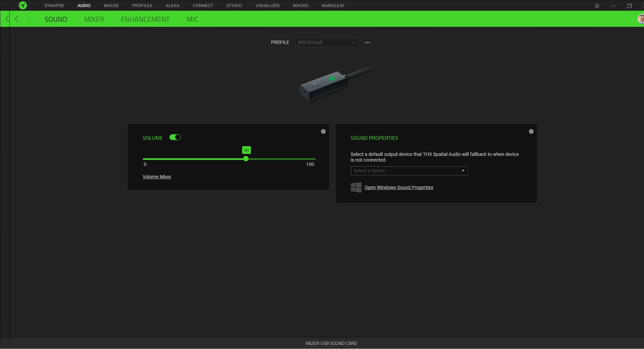Select the AUDIO tab

coord(84,6)
